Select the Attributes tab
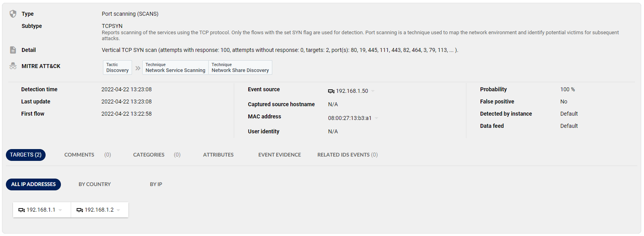Viewport: 644px width, 236px height. click(218, 155)
